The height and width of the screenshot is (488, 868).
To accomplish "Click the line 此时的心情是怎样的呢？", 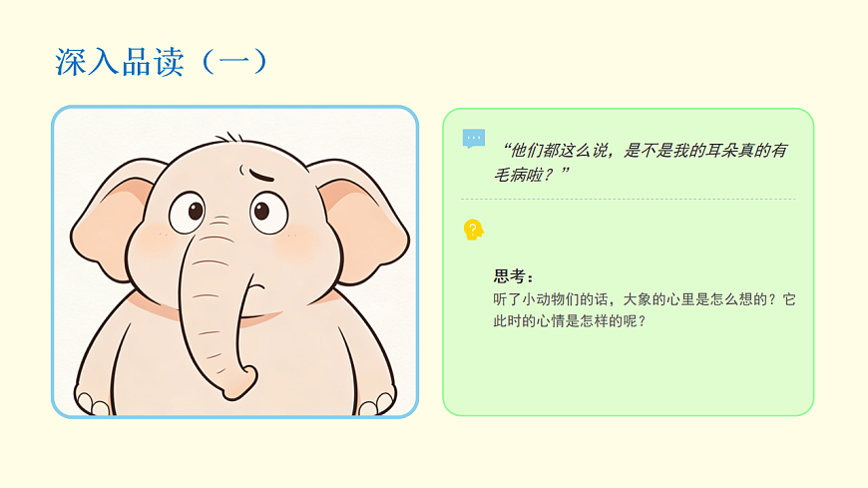I will 570,321.
